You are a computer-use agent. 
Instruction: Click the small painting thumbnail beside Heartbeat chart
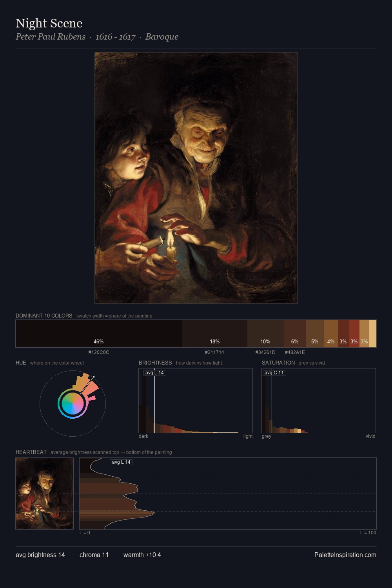pyautogui.click(x=44, y=494)
